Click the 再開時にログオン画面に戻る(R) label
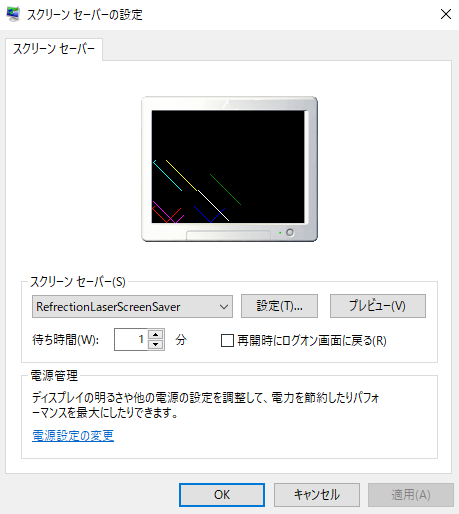This screenshot has width=459, height=514. click(312, 341)
